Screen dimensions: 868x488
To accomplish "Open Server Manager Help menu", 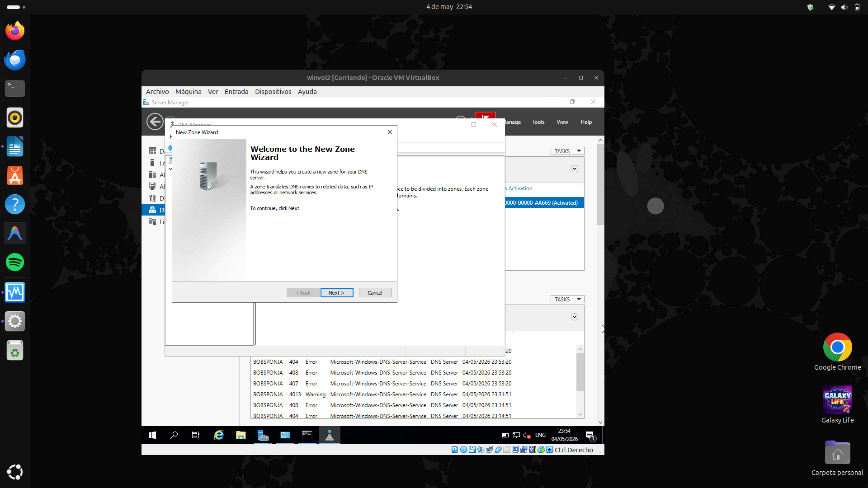I will click(x=586, y=122).
